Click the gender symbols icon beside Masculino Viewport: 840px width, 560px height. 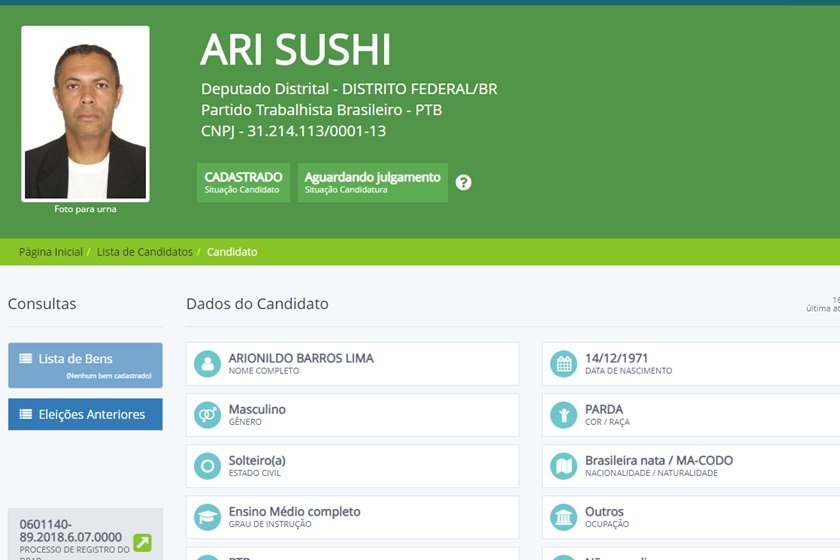coord(207,415)
